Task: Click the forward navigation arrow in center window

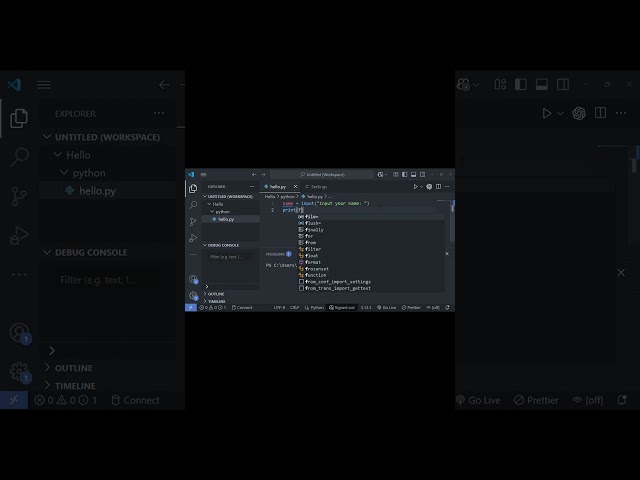Action: pos(263,174)
